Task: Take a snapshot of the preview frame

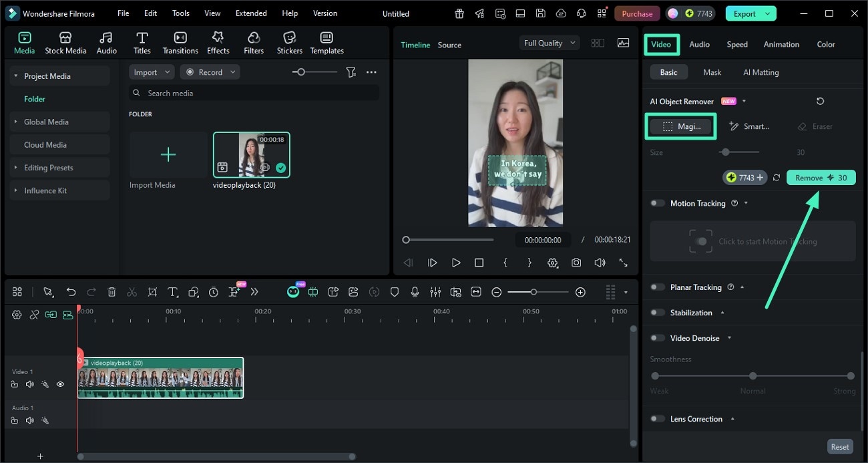Action: [576, 263]
